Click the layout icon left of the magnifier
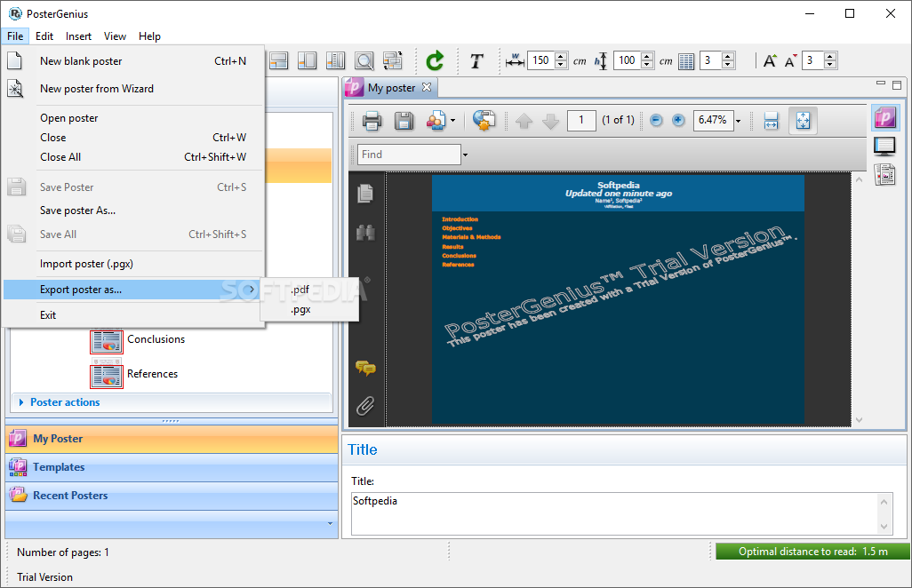This screenshot has height=588, width=912. click(x=336, y=60)
